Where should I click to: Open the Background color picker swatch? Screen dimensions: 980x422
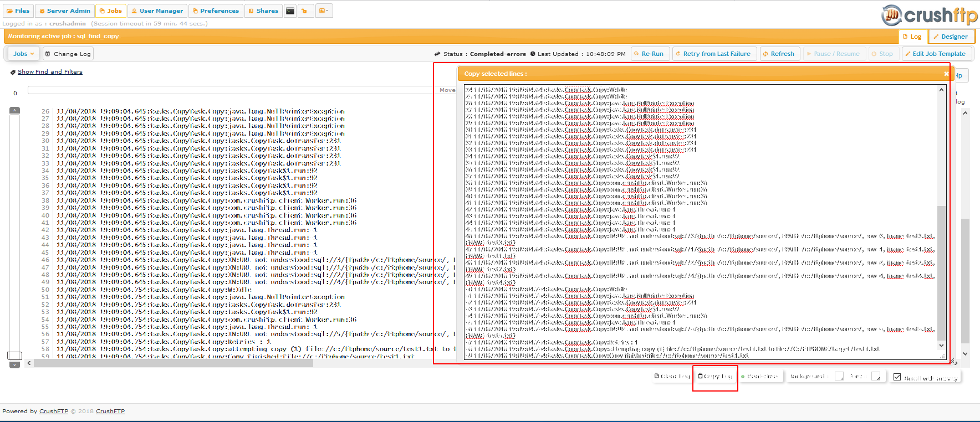(839, 377)
